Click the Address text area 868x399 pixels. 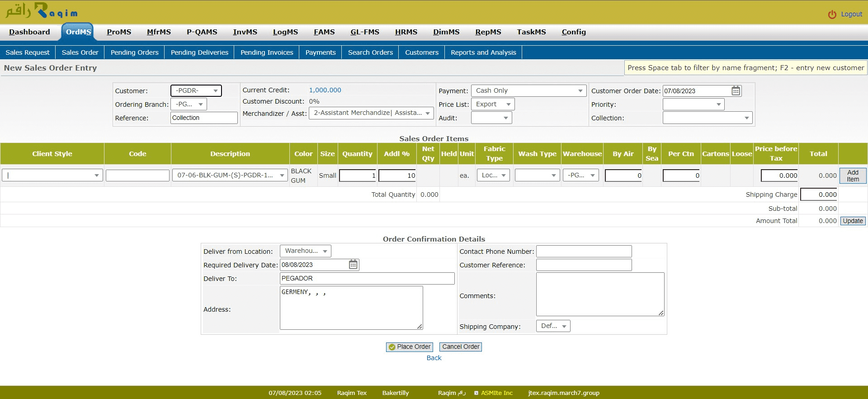click(351, 308)
